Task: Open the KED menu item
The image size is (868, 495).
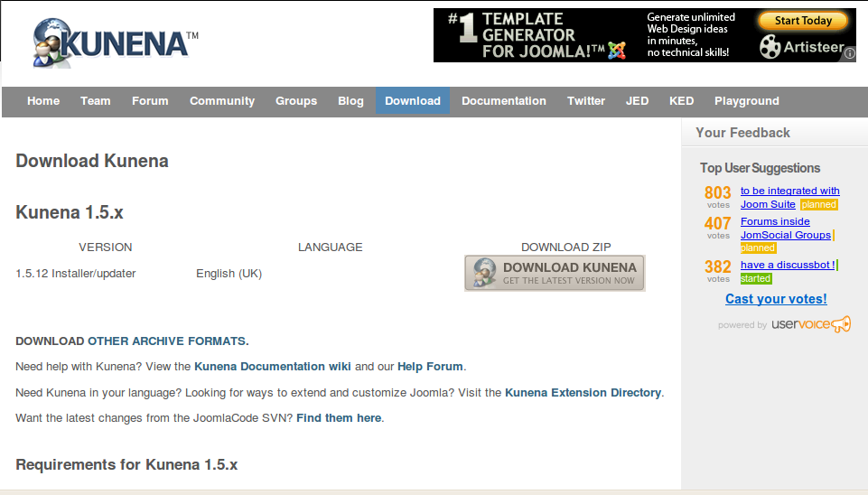Action: (x=681, y=101)
